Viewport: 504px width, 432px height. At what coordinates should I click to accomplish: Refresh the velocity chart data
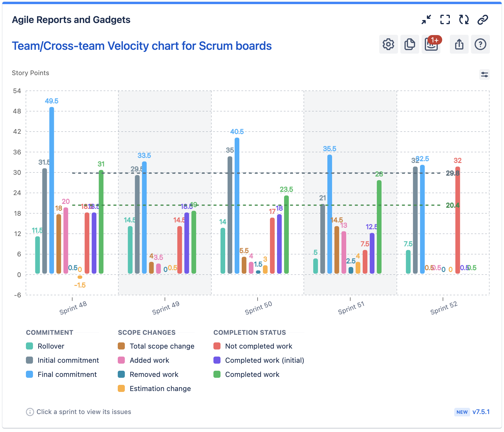[x=464, y=19]
